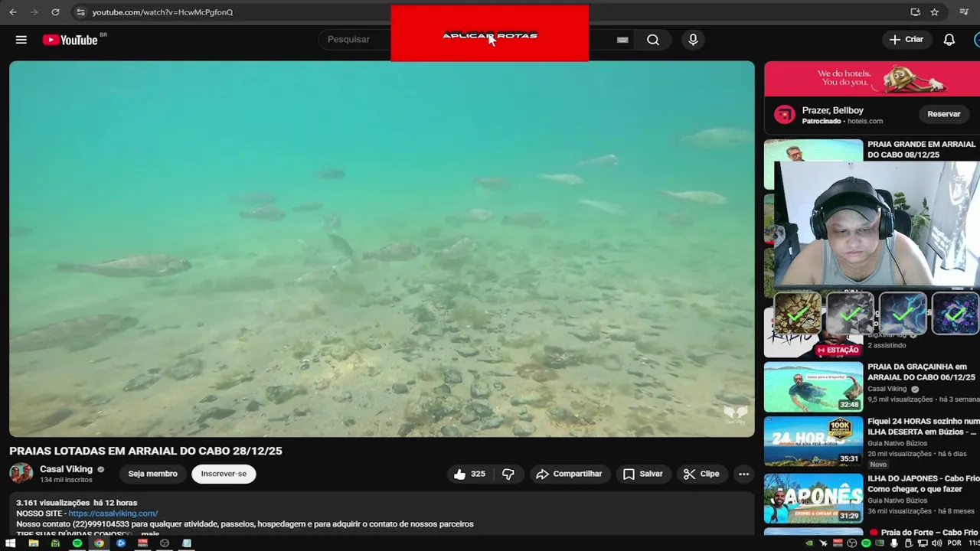Open the Windows Start button
This screenshot has width=980, height=551.
(11, 543)
